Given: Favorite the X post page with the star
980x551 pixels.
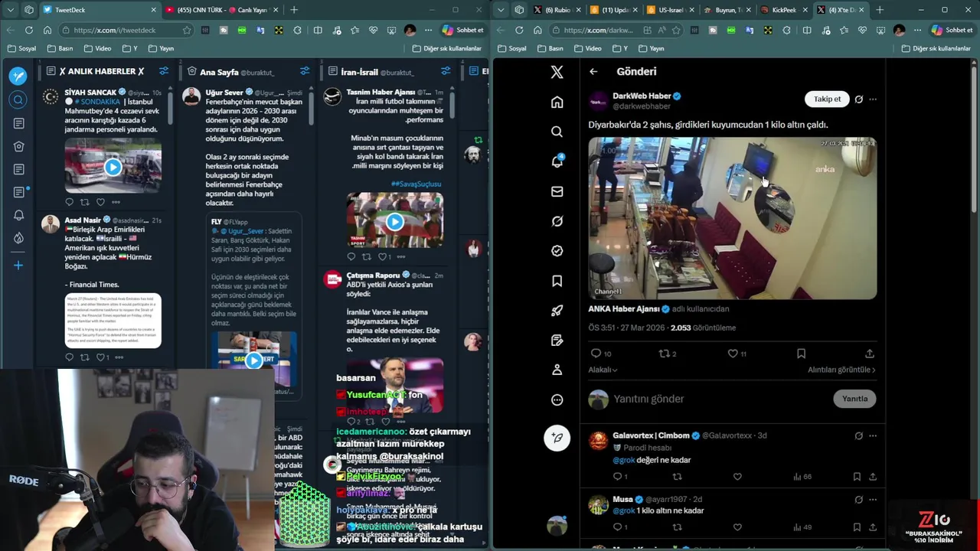Looking at the screenshot, I should 676,30.
